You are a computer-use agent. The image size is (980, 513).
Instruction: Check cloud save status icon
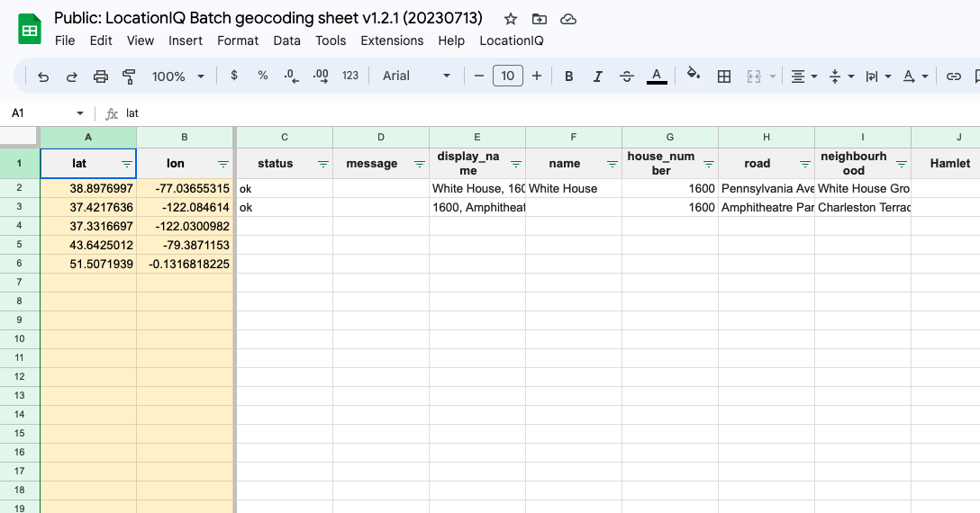(x=568, y=19)
